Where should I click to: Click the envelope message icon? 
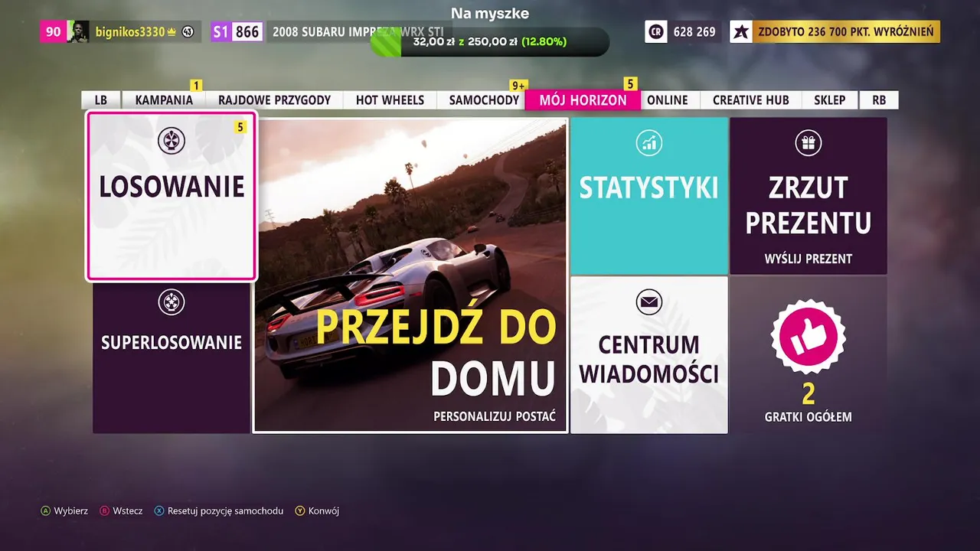(649, 303)
